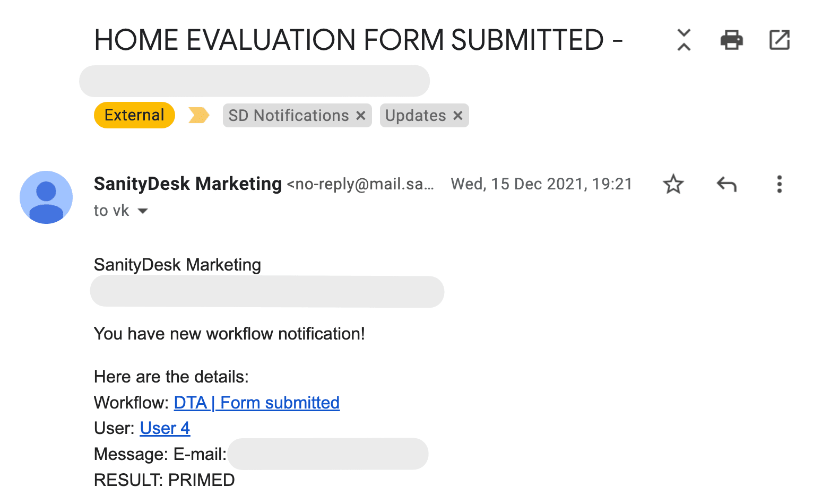Remove the SD Notifications label
Screen dimensions: 813x504
(x=361, y=115)
